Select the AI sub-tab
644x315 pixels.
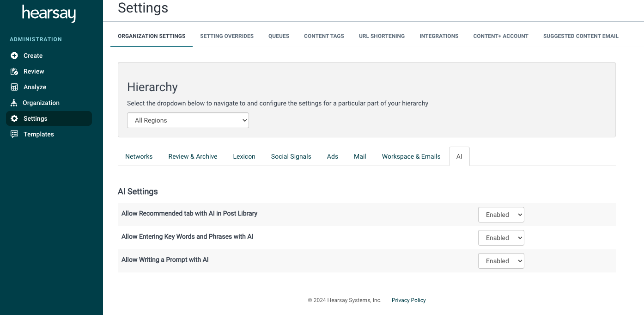tap(459, 156)
